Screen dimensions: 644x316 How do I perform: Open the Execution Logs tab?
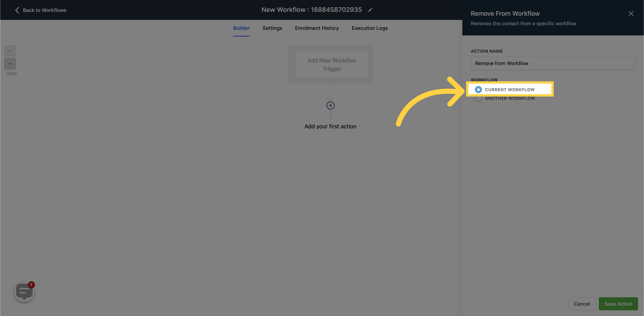370,28
